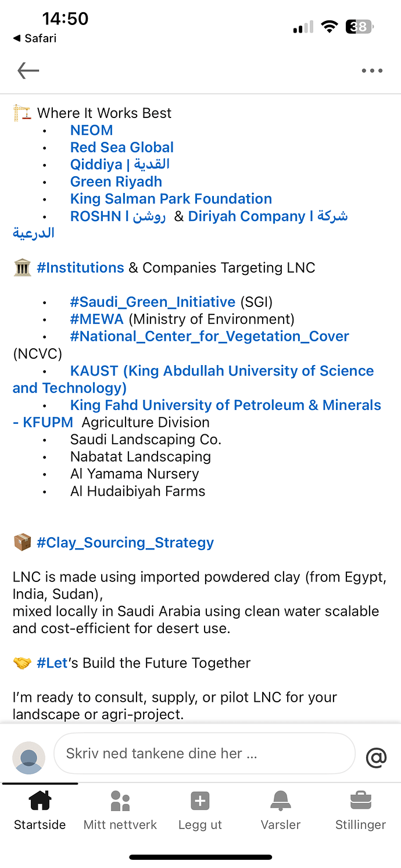
Task: Tap the @ mention icon
Action: coord(376,757)
